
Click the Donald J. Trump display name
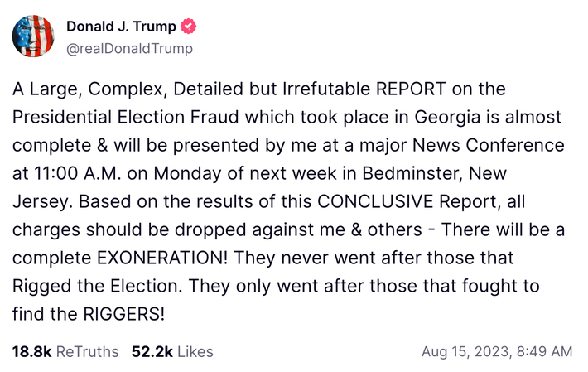click(x=121, y=27)
